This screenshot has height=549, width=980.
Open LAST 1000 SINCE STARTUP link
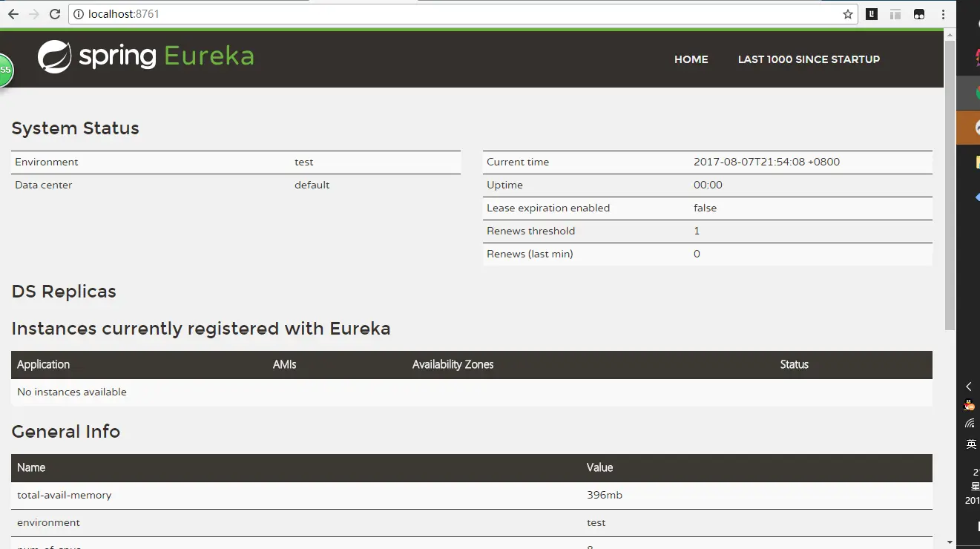click(809, 59)
